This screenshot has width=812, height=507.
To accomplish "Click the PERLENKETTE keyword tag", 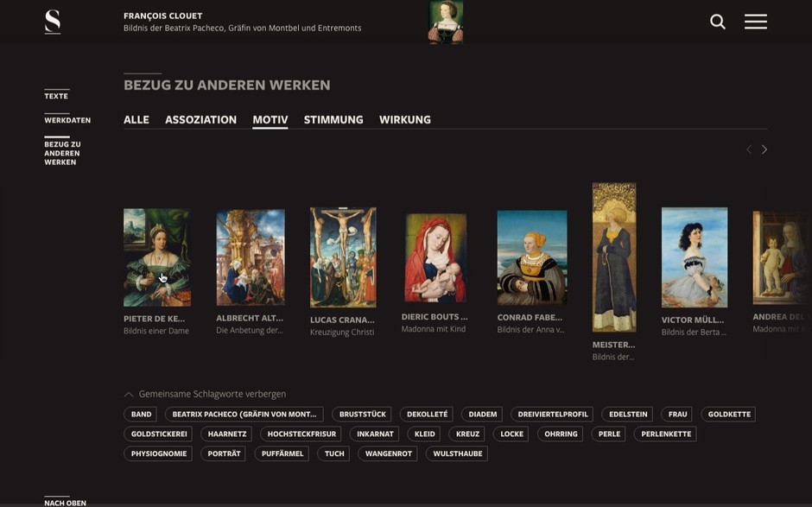I will tap(666, 434).
